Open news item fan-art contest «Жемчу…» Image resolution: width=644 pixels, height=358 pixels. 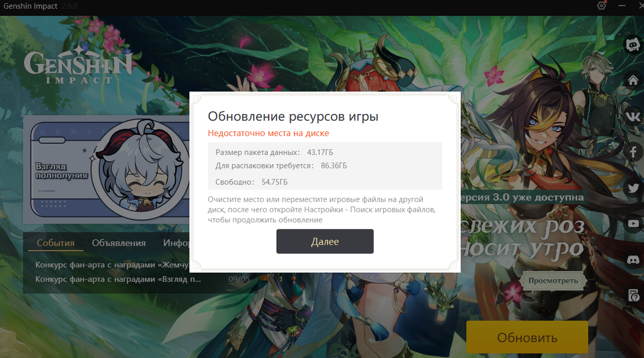(112, 265)
